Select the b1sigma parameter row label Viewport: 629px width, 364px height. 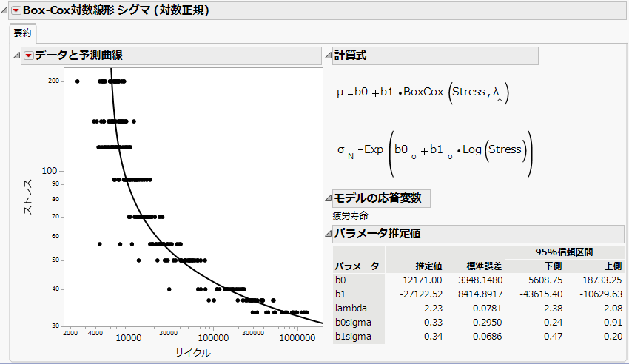pos(353,337)
